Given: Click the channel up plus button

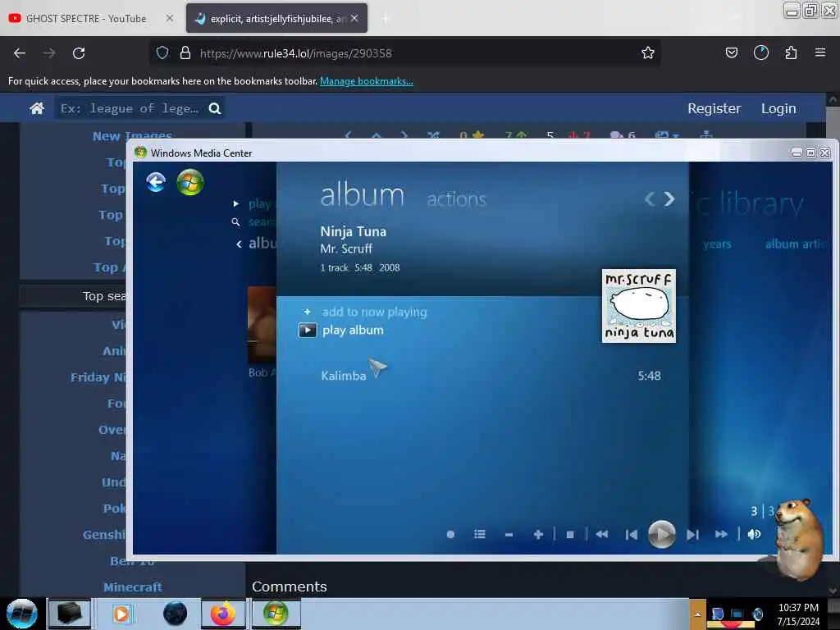Looking at the screenshot, I should tap(538, 535).
